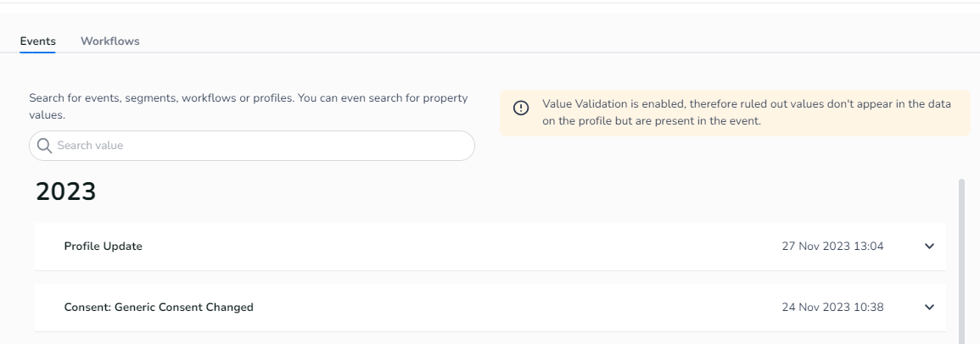
Task: Select the Events tab
Action: pos(38,41)
